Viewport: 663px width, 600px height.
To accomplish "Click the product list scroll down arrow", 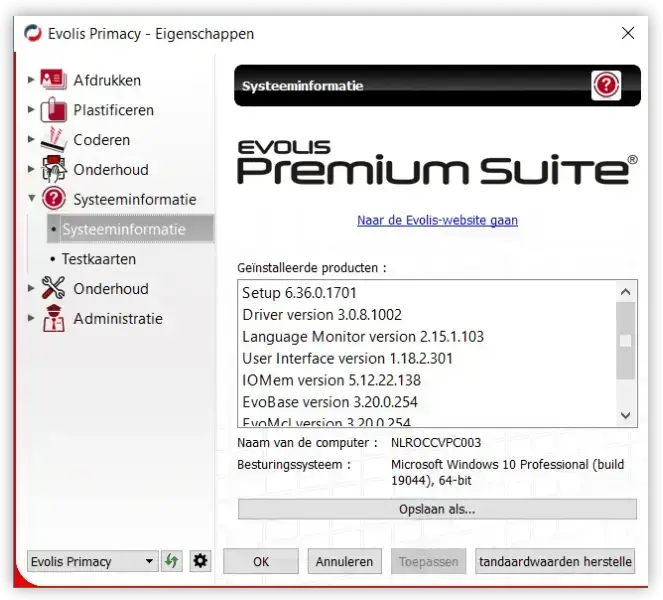I will [x=626, y=415].
